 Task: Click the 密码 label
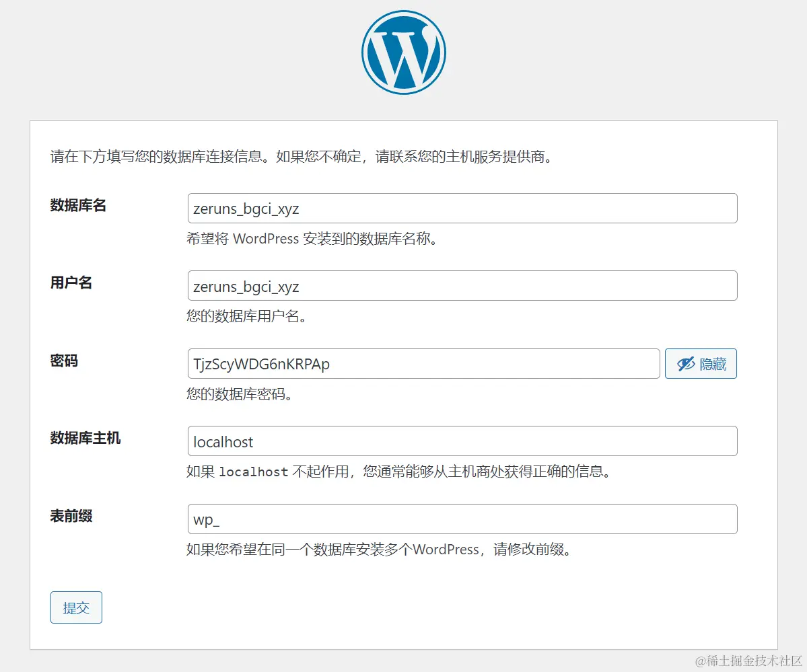click(64, 361)
